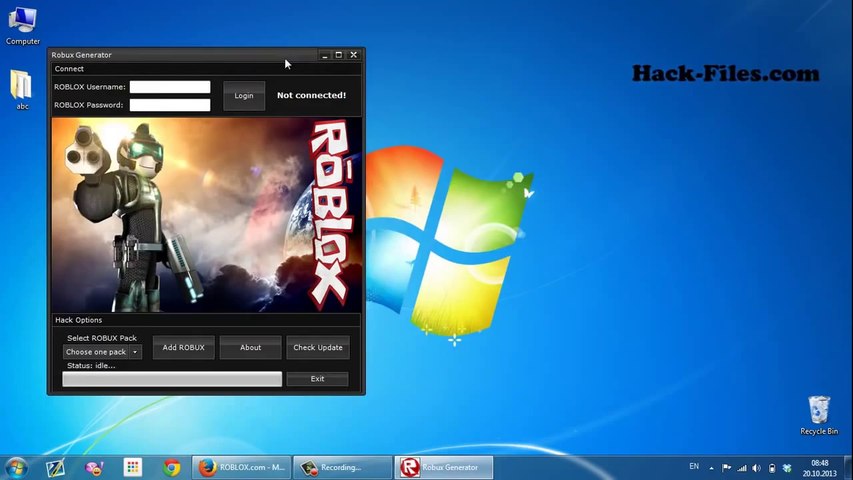This screenshot has width=853, height=480.
Task: Click the Windows Start orb
Action: click(x=16, y=467)
